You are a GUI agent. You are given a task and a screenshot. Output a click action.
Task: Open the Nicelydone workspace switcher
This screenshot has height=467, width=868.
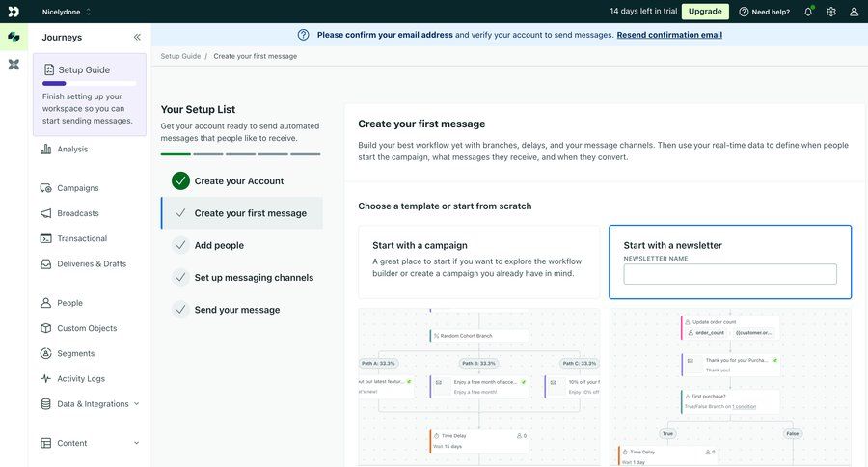66,12
